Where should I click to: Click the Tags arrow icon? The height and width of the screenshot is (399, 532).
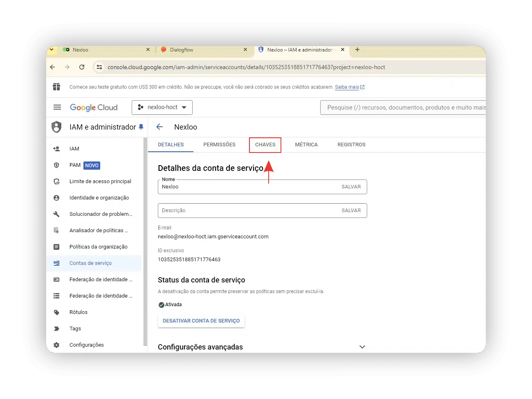[56, 329]
